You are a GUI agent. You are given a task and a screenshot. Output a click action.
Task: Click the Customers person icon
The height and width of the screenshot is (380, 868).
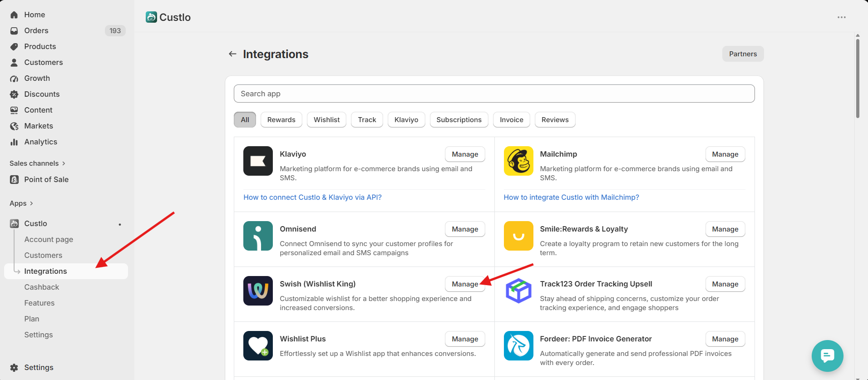14,63
